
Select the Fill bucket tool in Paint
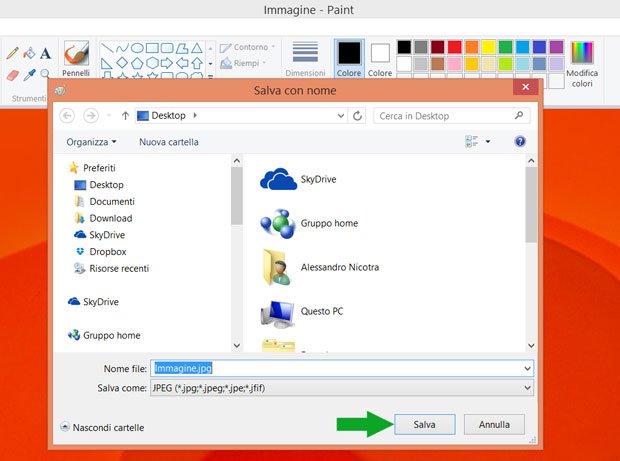(29, 53)
